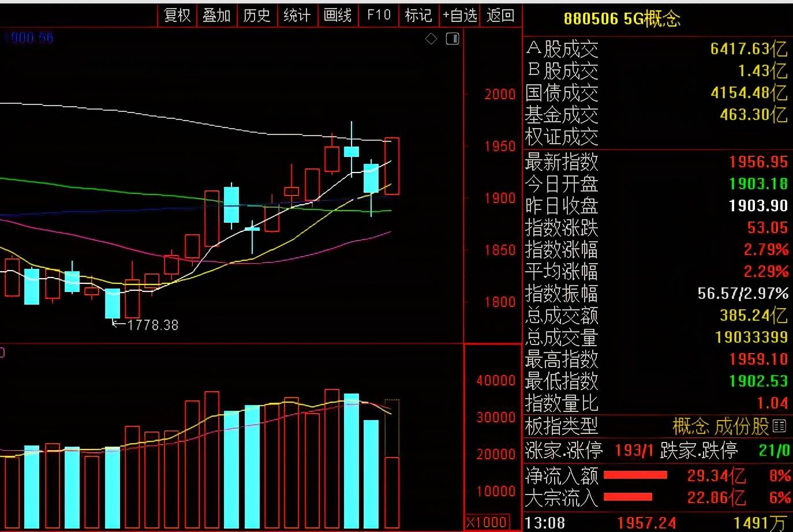Open the F10 company info

(379, 16)
